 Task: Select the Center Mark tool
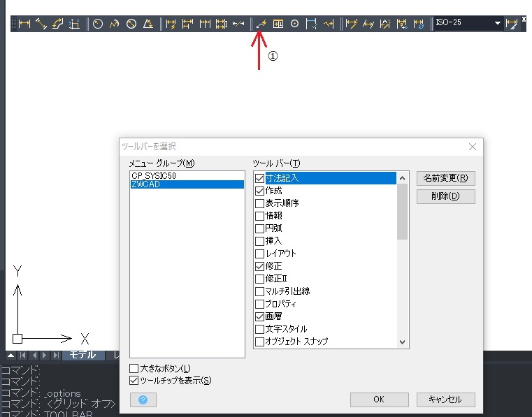[294, 24]
